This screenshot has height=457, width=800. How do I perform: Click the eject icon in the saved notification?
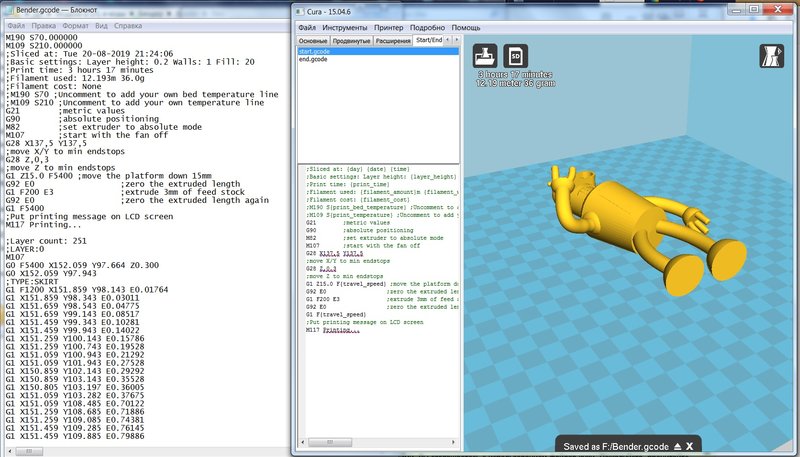[x=676, y=445]
